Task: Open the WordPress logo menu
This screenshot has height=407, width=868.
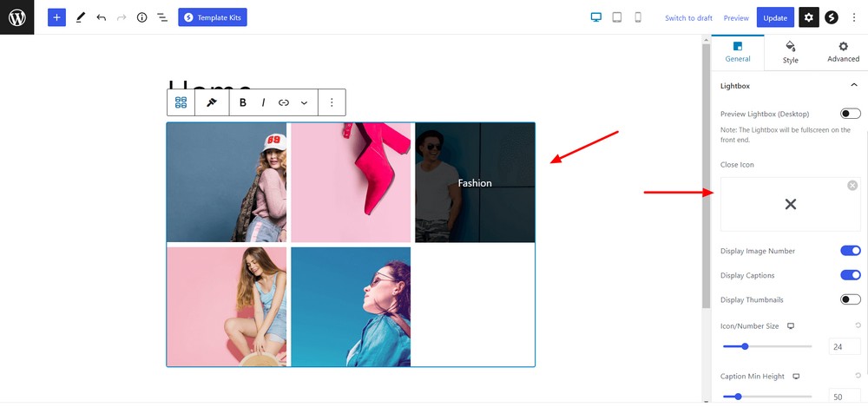Action: pos(17,17)
